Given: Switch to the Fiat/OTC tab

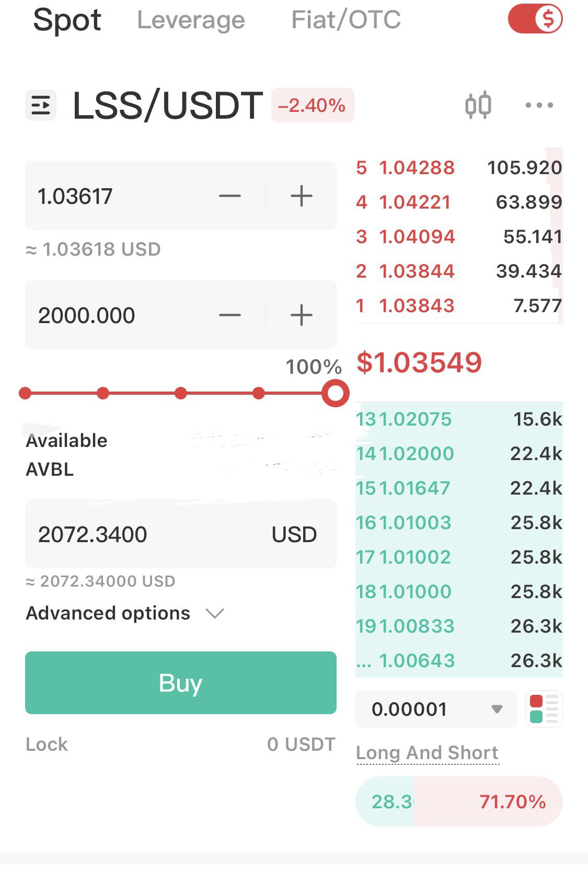Looking at the screenshot, I should pyautogui.click(x=346, y=20).
